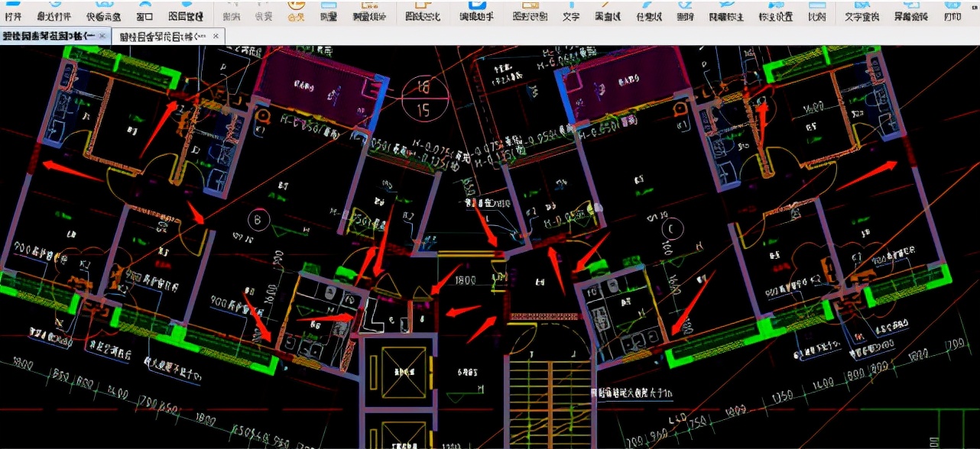
Task: Click the circled B grid axis bubble
Action: coord(258,220)
